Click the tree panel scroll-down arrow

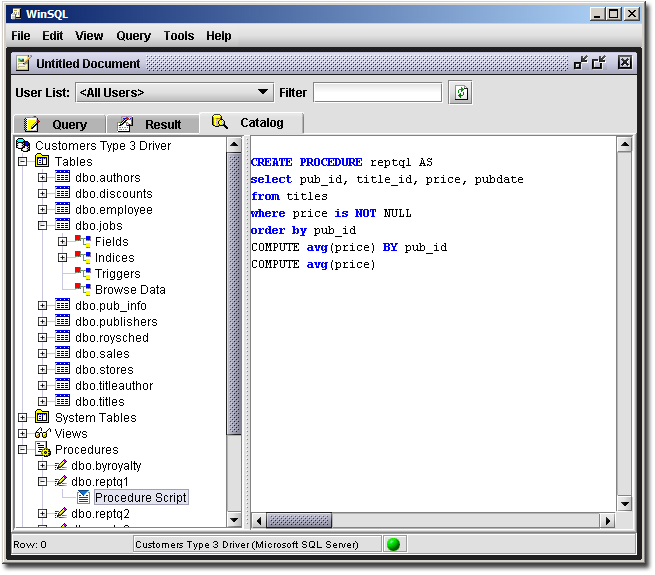coord(234,519)
